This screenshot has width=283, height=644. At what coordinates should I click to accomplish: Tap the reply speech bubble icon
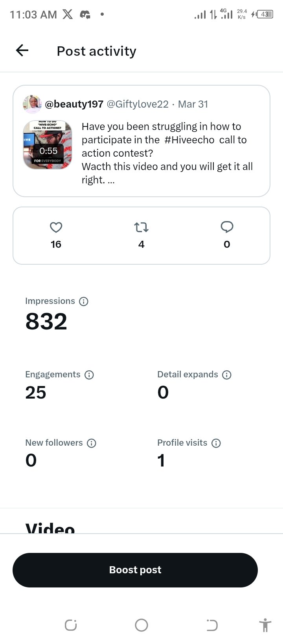click(227, 227)
